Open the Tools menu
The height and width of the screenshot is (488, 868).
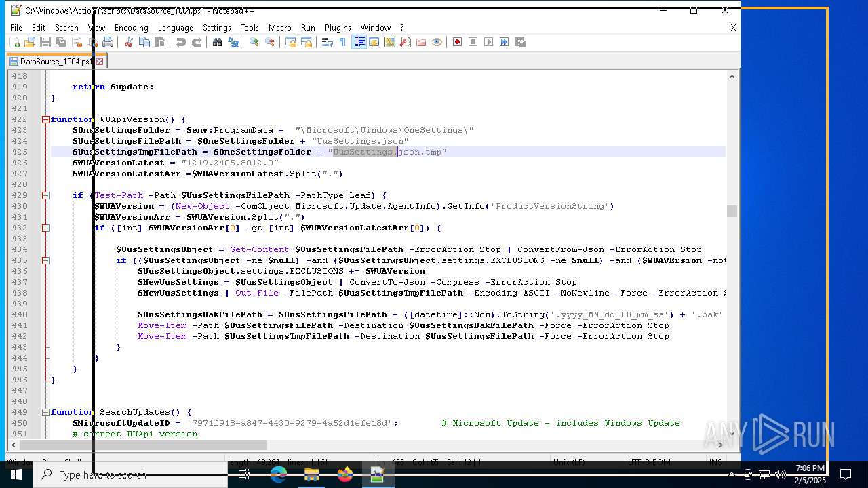250,28
